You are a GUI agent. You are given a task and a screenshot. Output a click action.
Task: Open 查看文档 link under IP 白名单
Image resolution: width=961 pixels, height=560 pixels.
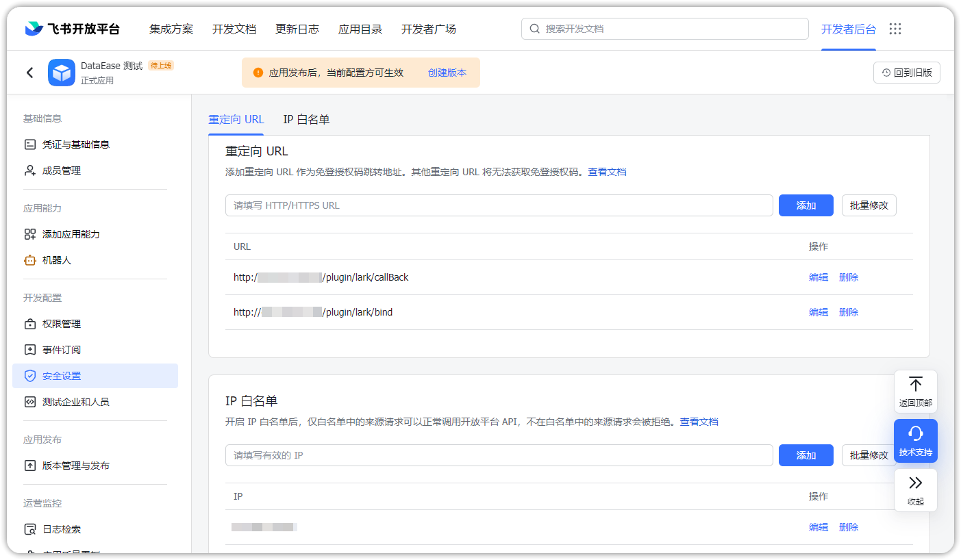point(699,422)
